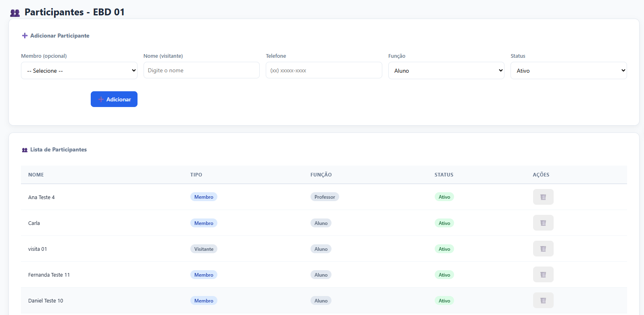644x315 pixels.
Task: Focus the Telefone input field
Action: point(324,70)
